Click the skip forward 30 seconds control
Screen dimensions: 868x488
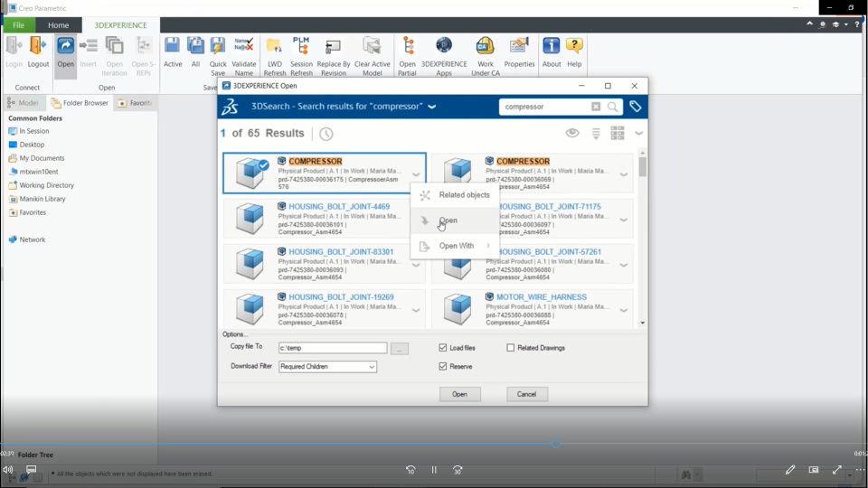(x=458, y=470)
